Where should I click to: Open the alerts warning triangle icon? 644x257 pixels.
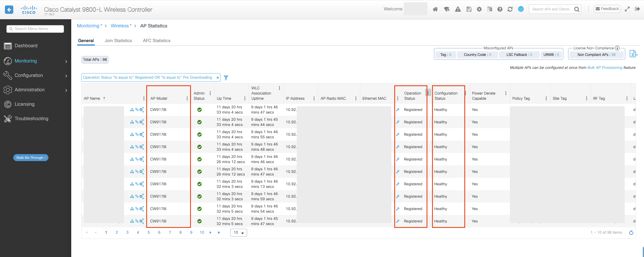coord(458,9)
